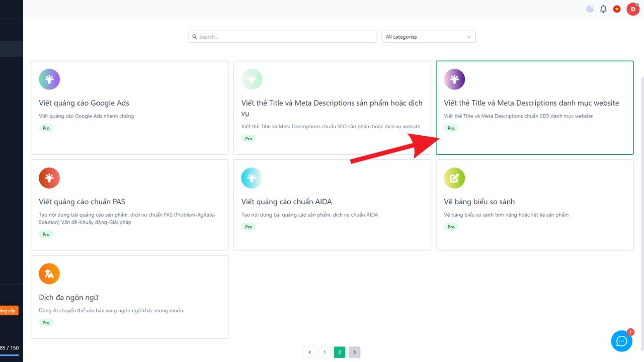The width and height of the screenshot is (644, 362).
Task: Change language via Vietnam flag icon
Action: pos(617,9)
